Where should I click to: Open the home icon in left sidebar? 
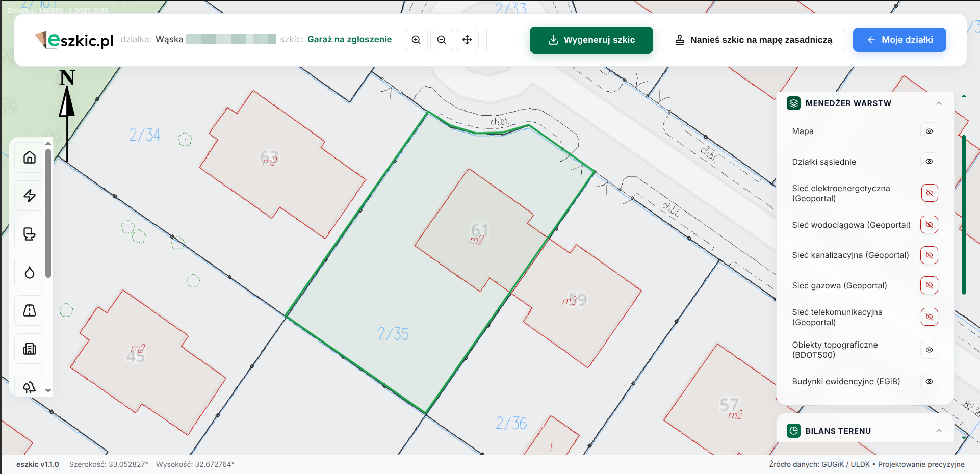pos(30,157)
